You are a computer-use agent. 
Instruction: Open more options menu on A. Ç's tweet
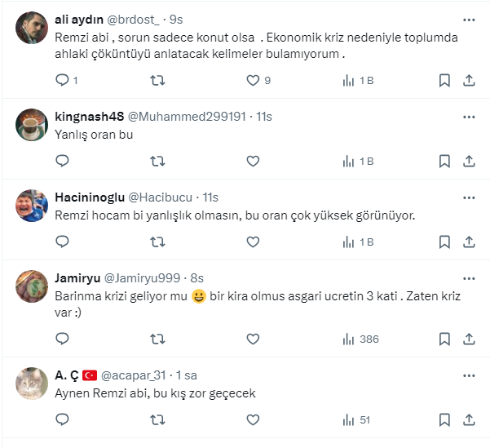pyautogui.click(x=469, y=375)
